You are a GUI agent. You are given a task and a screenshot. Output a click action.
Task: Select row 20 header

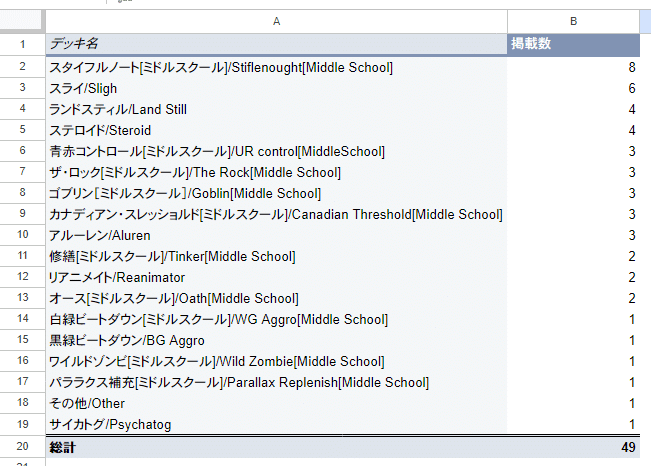[22, 446]
